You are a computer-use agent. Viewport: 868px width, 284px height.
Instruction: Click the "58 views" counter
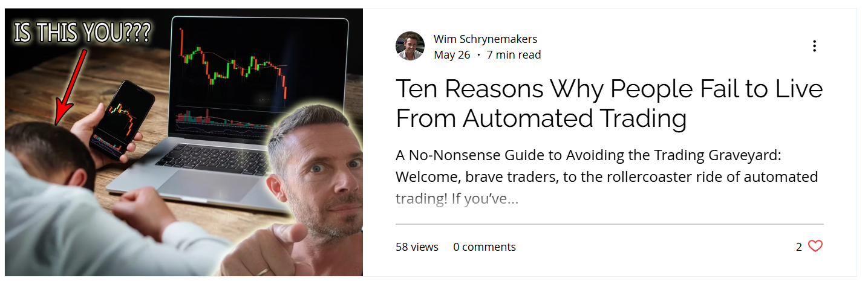click(417, 247)
